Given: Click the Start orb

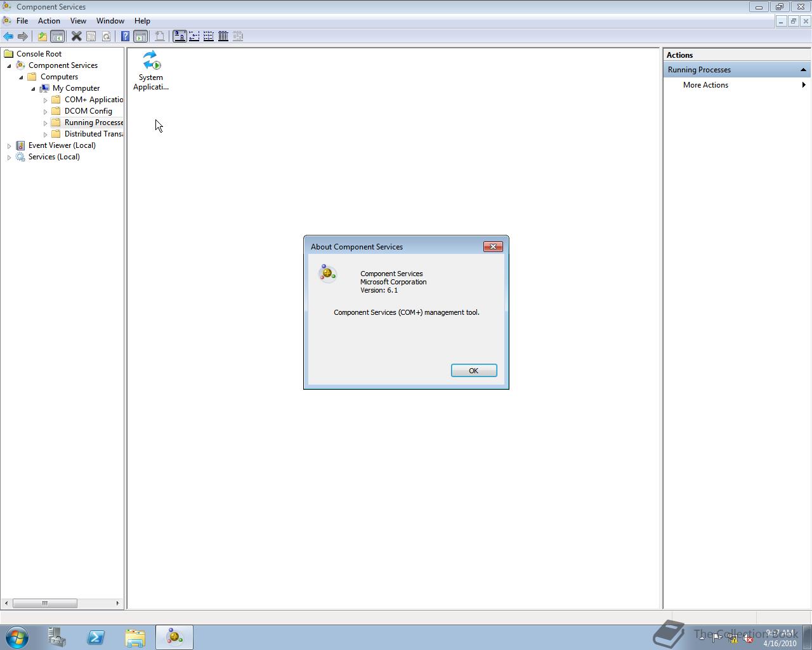Looking at the screenshot, I should coord(17,637).
